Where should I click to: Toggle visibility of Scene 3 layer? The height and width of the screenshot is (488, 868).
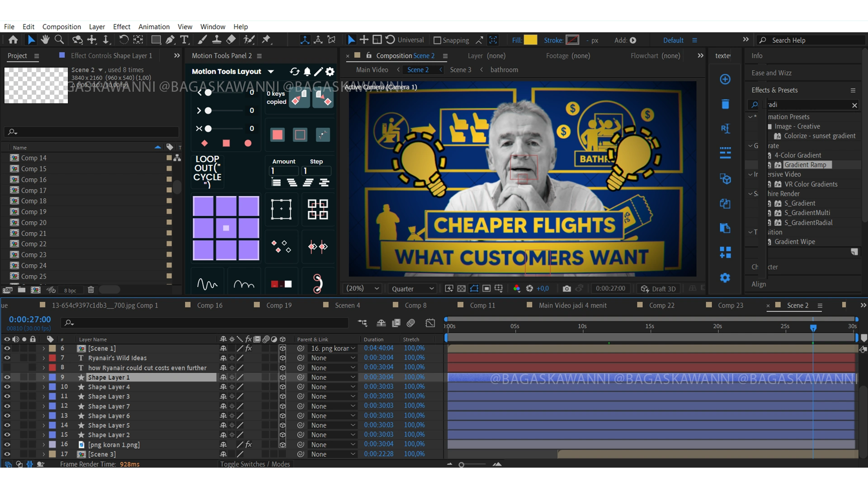pyautogui.click(x=7, y=454)
